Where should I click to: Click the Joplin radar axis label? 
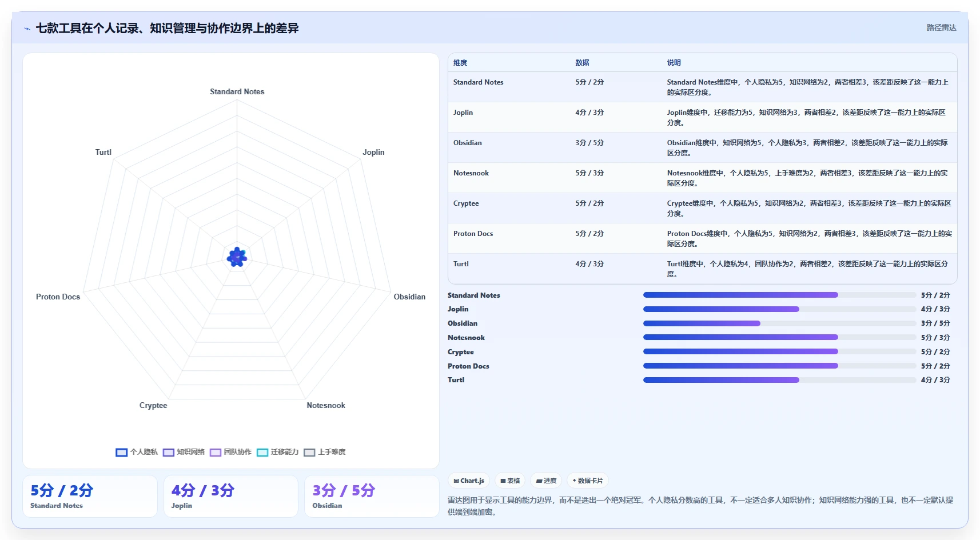click(x=373, y=152)
